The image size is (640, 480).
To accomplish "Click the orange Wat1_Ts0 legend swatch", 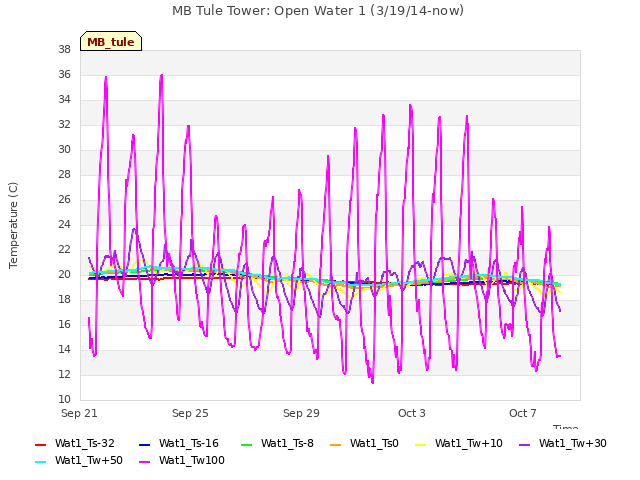I will pyautogui.click(x=336, y=444).
